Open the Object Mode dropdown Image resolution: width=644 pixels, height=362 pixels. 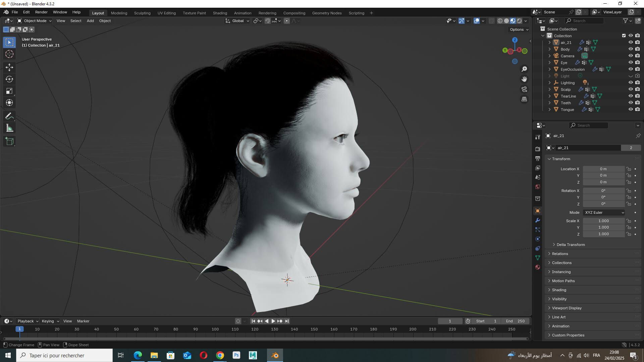coord(34,21)
